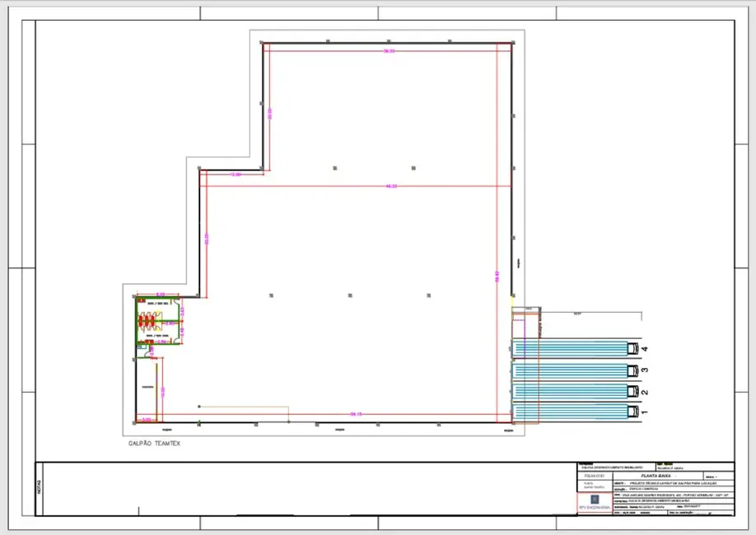Select the top horizontal magenta dimension text

tap(389, 52)
